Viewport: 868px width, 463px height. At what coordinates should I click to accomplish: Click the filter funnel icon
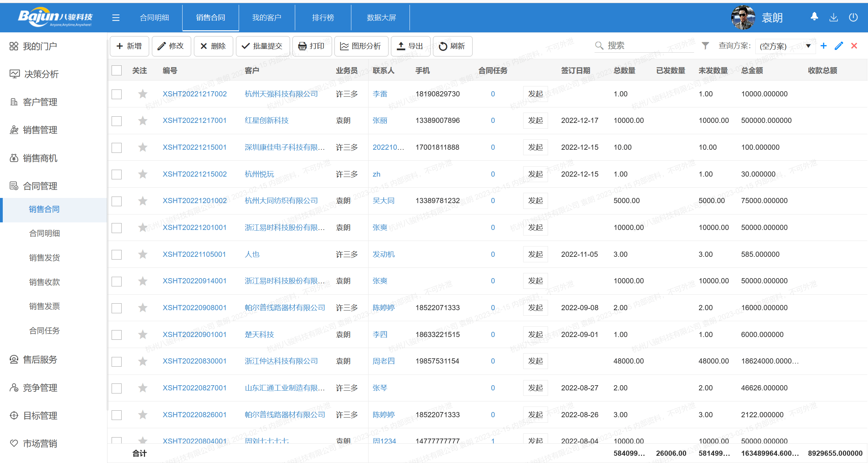[x=705, y=46]
